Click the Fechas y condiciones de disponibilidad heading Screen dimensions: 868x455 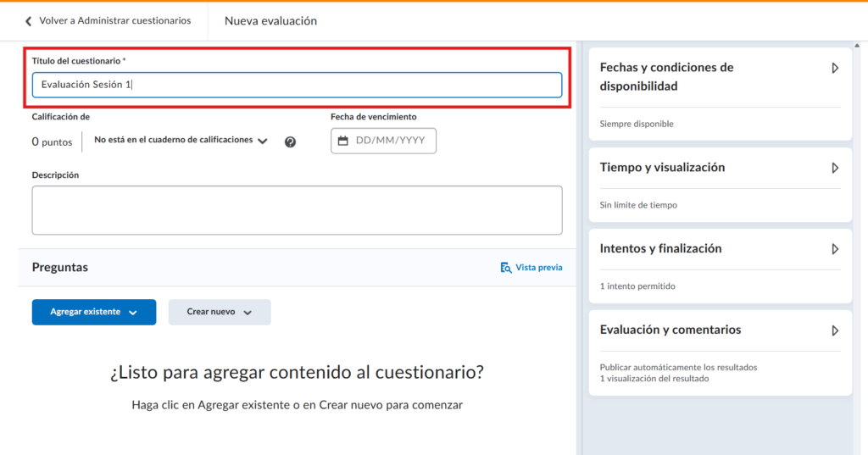[x=666, y=76]
